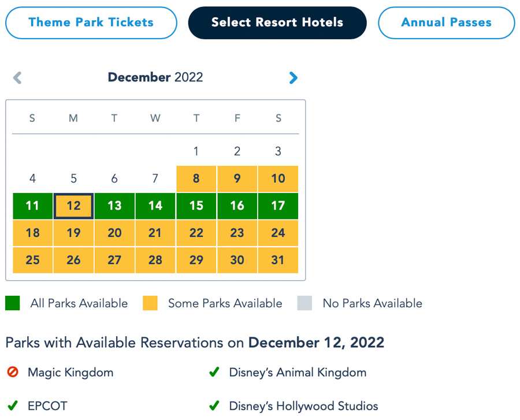Image resolution: width=520 pixels, height=420 pixels.
Task: Advance to next month with right arrow
Action: pos(294,77)
